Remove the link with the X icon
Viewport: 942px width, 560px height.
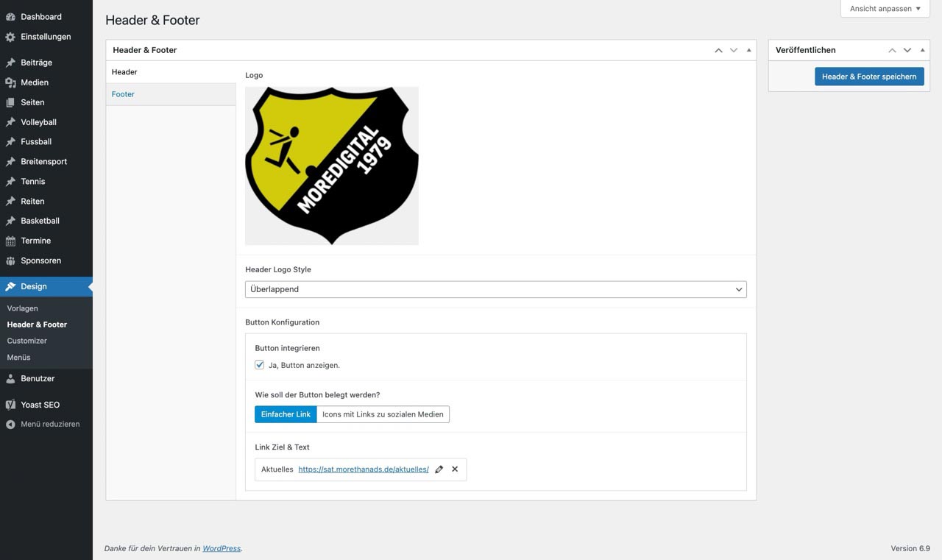(x=455, y=469)
